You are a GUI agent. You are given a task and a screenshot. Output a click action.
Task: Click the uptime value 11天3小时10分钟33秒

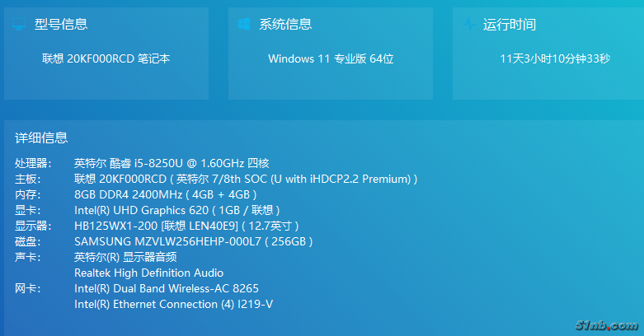tap(555, 58)
